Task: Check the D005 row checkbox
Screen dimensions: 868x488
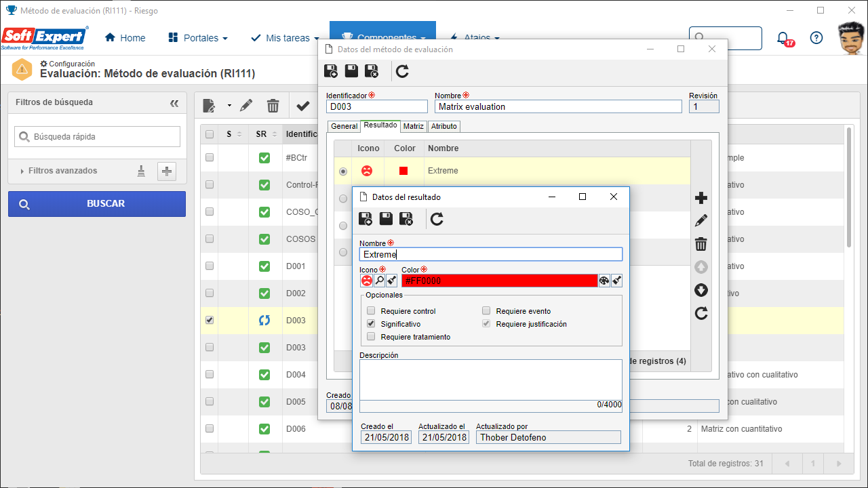Action: tap(210, 401)
